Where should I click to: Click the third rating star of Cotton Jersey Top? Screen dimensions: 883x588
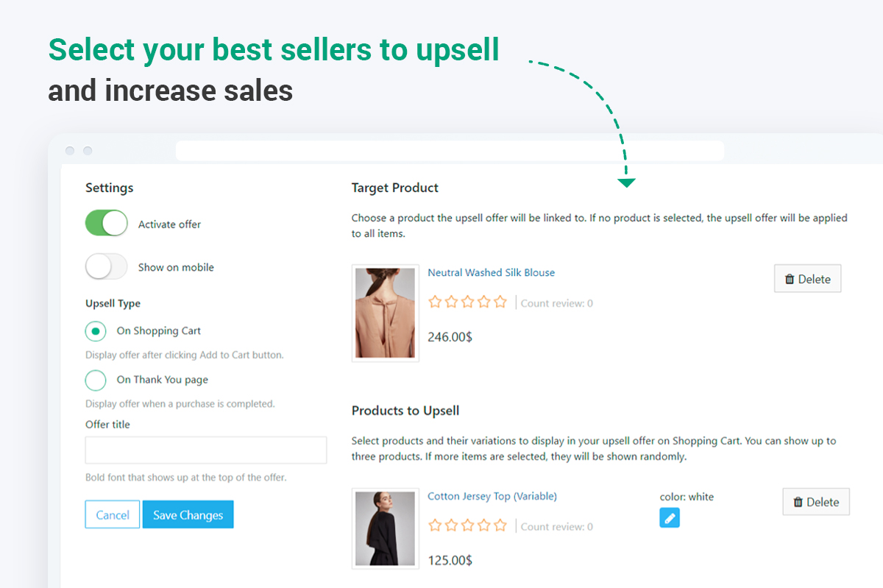pos(467,525)
